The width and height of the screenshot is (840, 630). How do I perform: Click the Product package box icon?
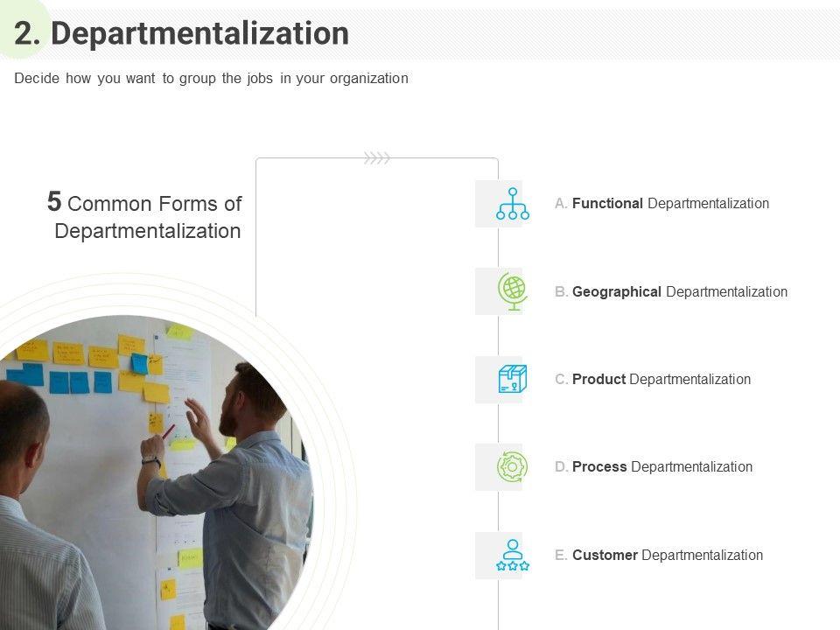click(513, 379)
